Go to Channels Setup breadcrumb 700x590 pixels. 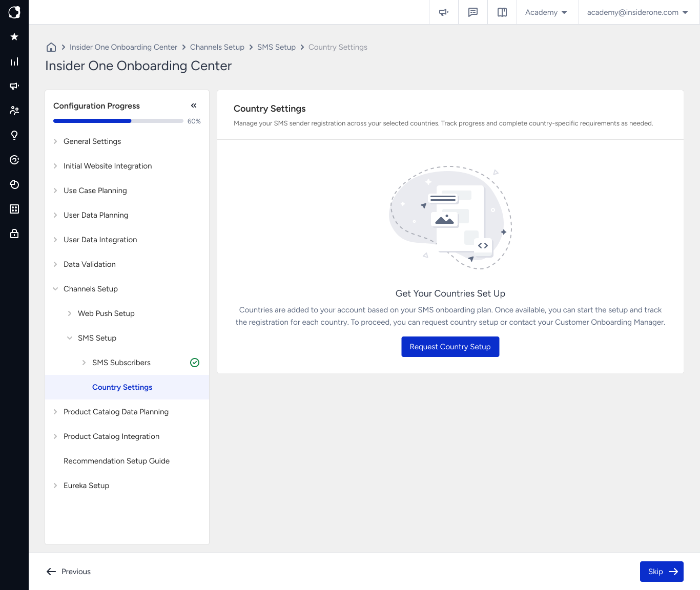(217, 47)
